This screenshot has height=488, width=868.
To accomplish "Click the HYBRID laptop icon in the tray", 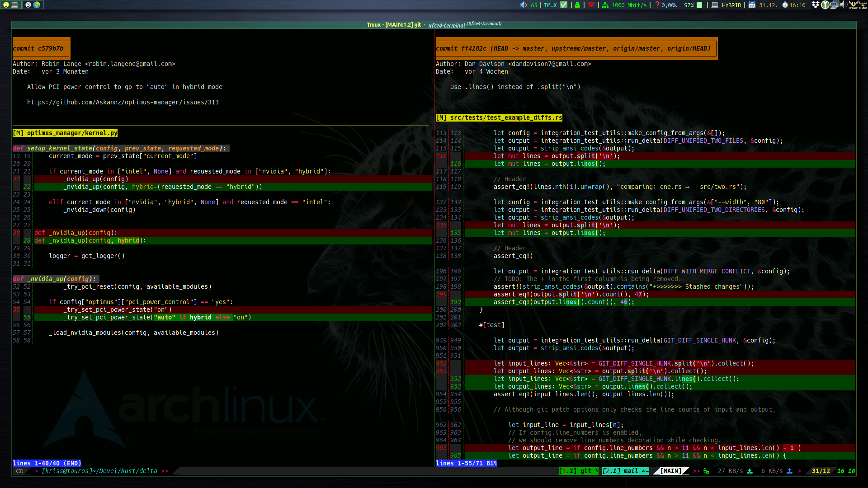I will click(x=714, y=5).
